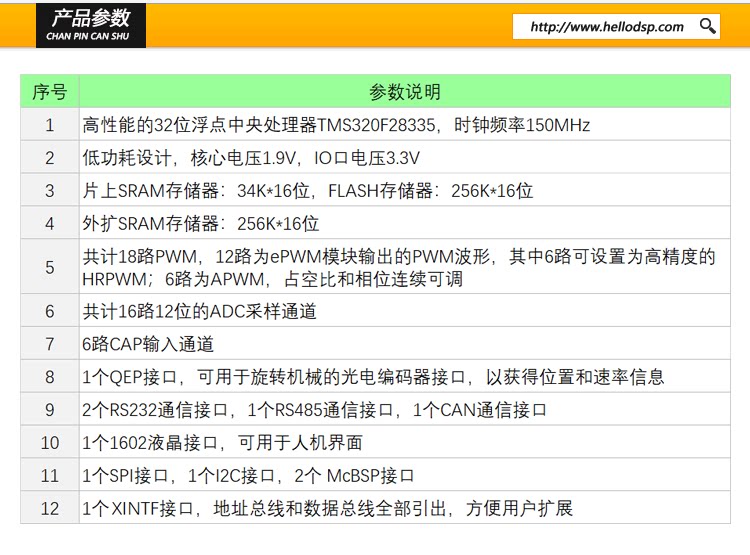Click the 1个XINTF接口 bus expansion row
This screenshot has height=555, width=750.
pos(405,508)
